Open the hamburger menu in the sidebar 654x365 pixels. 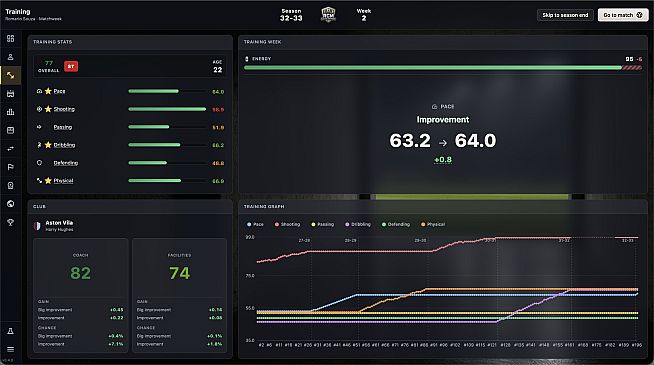coord(10,349)
